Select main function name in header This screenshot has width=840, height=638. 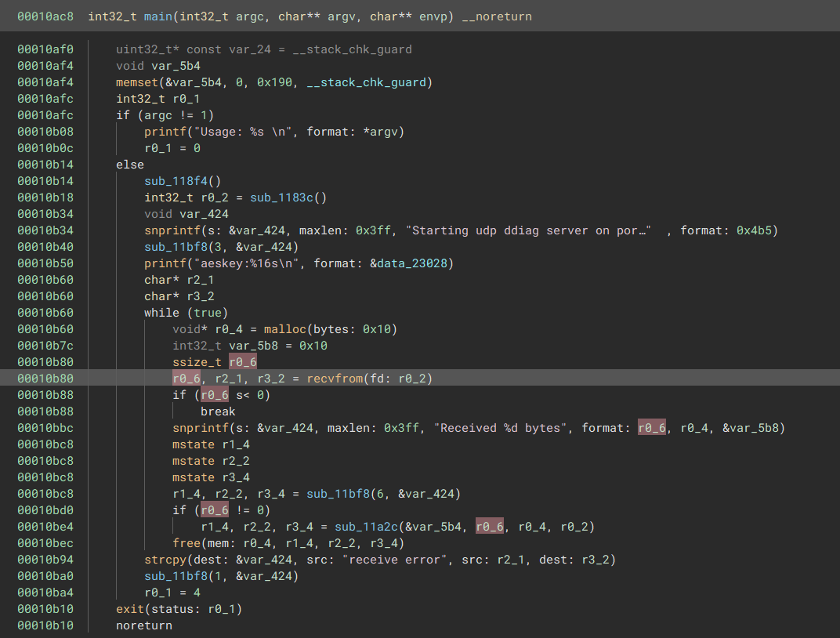click(160, 16)
